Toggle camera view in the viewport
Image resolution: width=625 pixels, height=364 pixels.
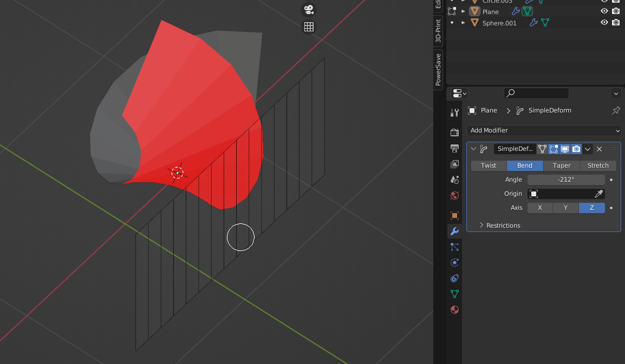click(309, 10)
